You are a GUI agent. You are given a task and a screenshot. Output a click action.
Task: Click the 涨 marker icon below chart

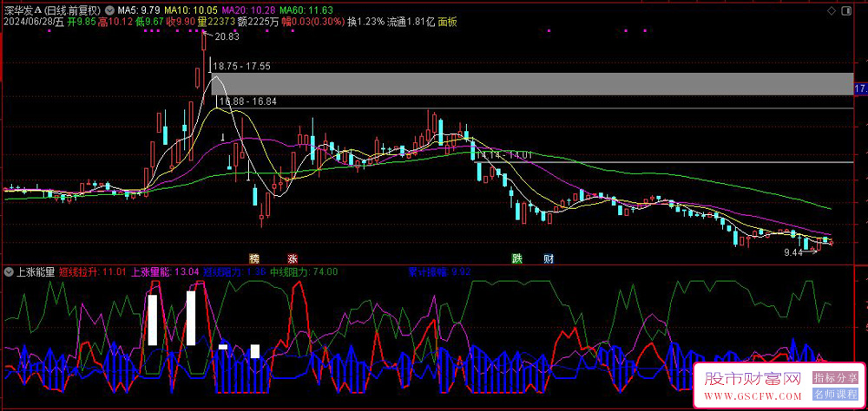[293, 258]
